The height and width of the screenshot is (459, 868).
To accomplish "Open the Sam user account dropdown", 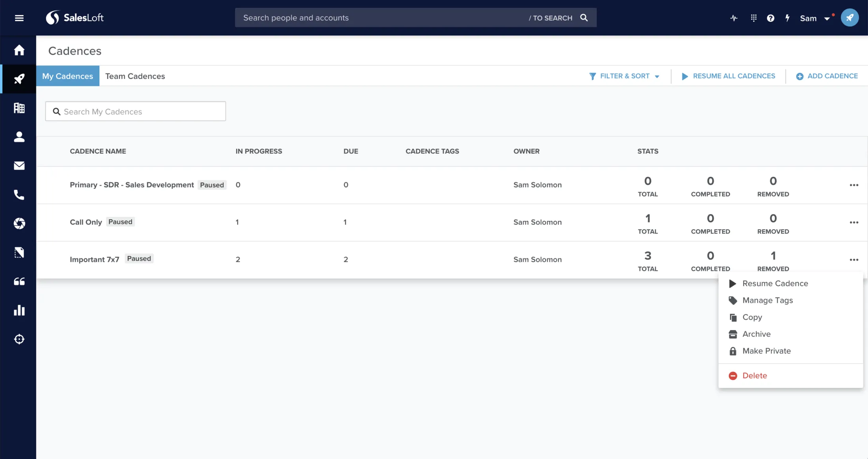I will (814, 18).
